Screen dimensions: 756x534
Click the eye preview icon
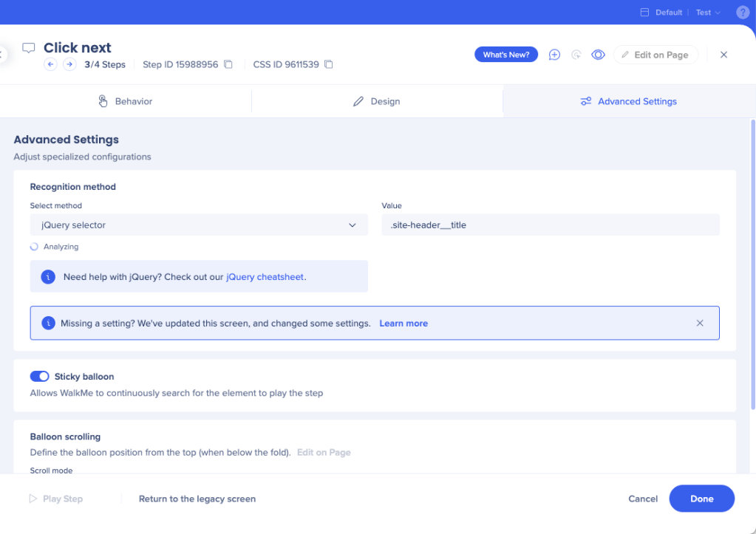(x=598, y=55)
